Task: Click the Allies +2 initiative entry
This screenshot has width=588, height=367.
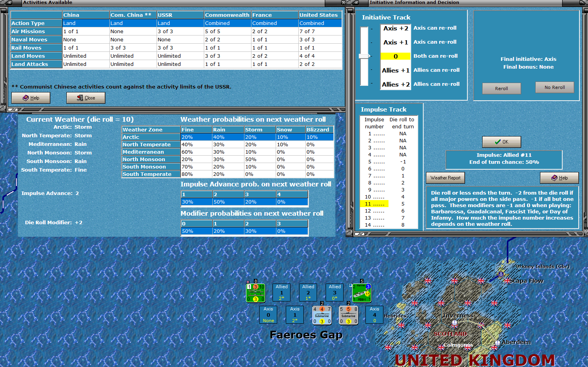Action: (x=396, y=85)
